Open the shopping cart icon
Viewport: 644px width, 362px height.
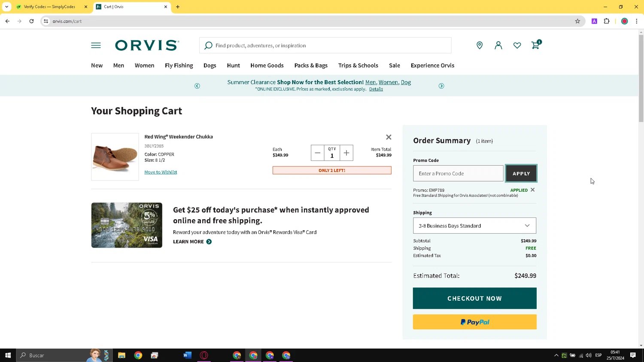tap(536, 45)
